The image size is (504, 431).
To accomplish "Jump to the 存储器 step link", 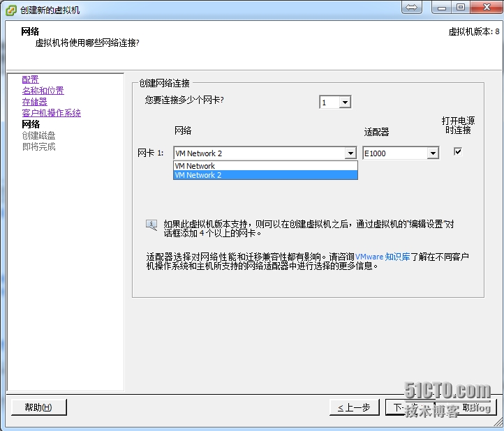I will (34, 102).
